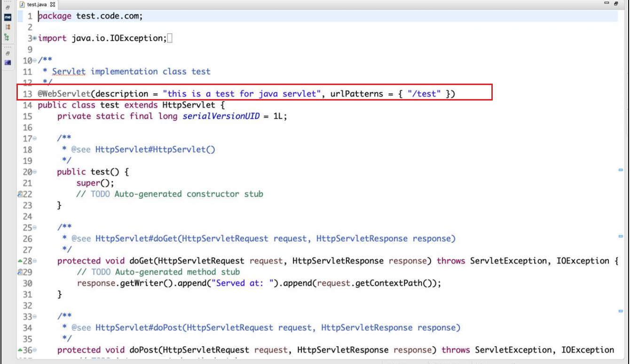Click the override indicator on line 28
631x364 pixels.
pos(20,261)
